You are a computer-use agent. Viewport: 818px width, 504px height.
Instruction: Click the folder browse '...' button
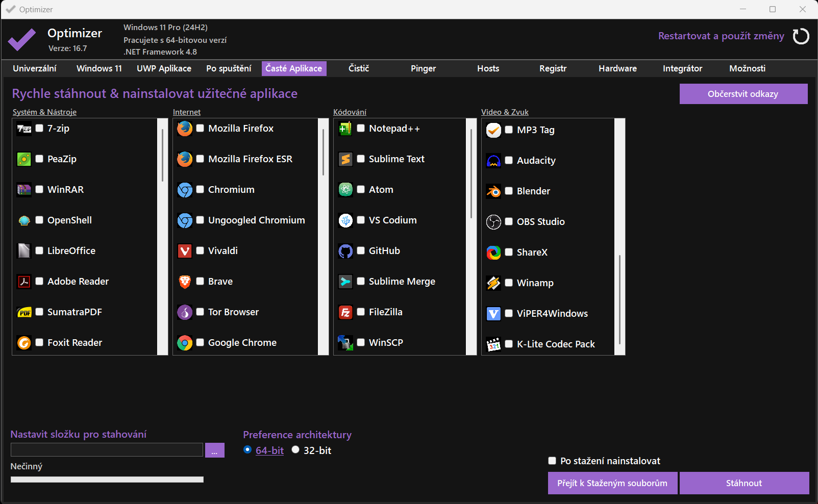(x=214, y=450)
